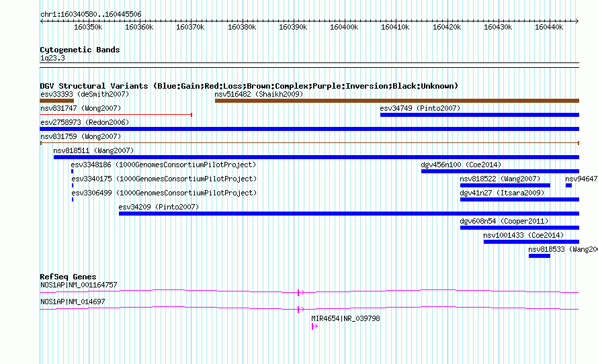Click the esv3306499 small blue marker
Screen dimensions: 598x364
point(73,199)
